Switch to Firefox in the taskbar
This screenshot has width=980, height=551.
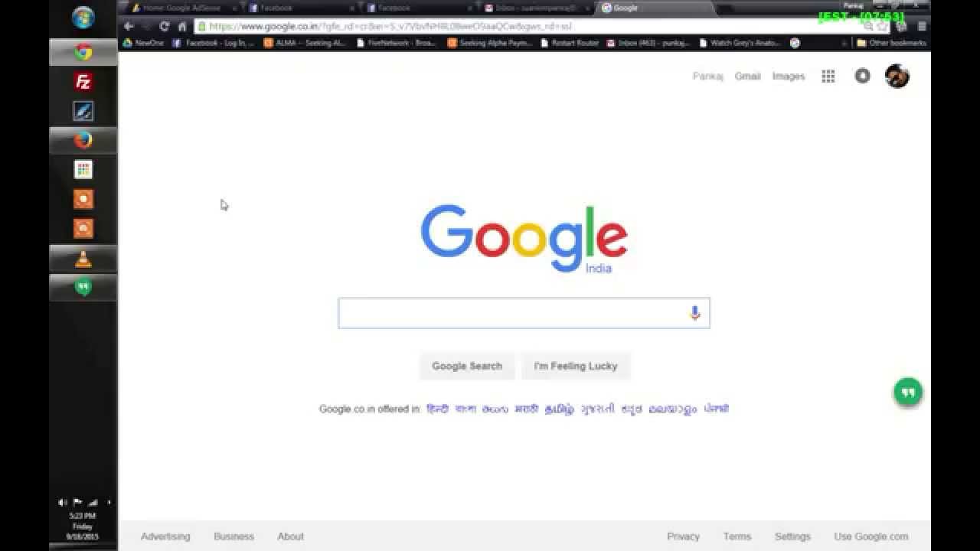(x=83, y=140)
